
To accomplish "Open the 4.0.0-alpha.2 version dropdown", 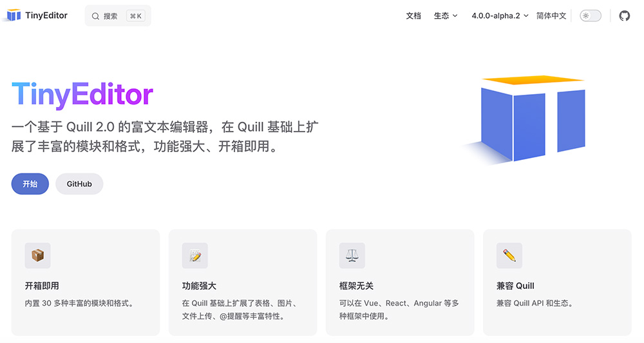I will coord(500,15).
